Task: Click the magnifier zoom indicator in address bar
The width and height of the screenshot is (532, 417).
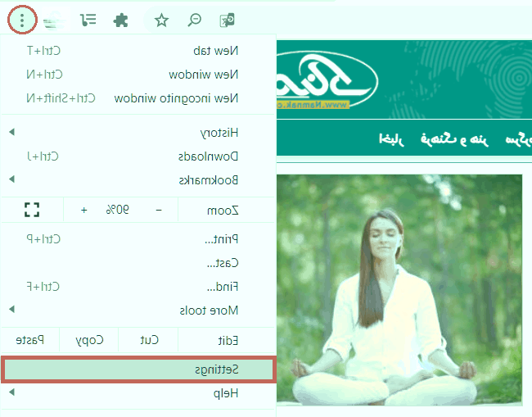Action: 195,20
